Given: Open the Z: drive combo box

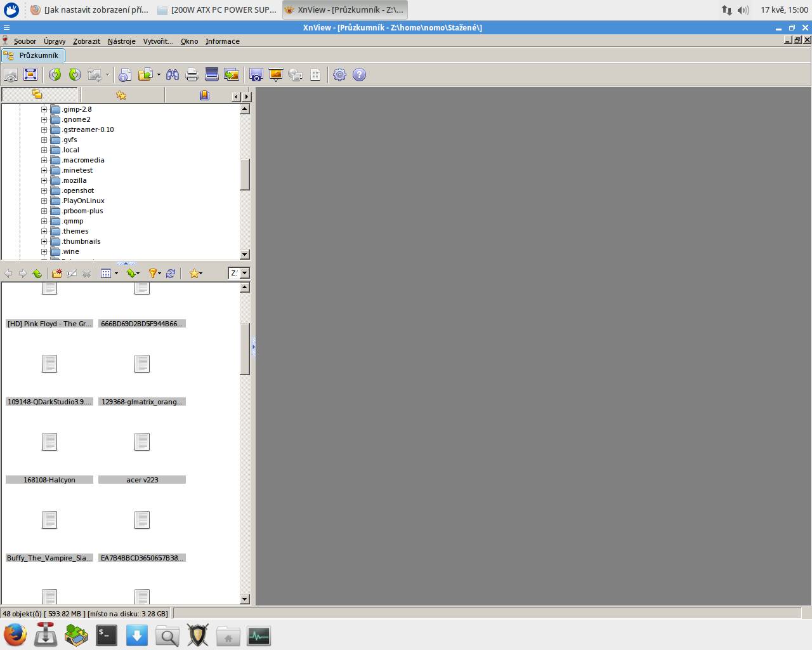Looking at the screenshot, I should pyautogui.click(x=239, y=273).
